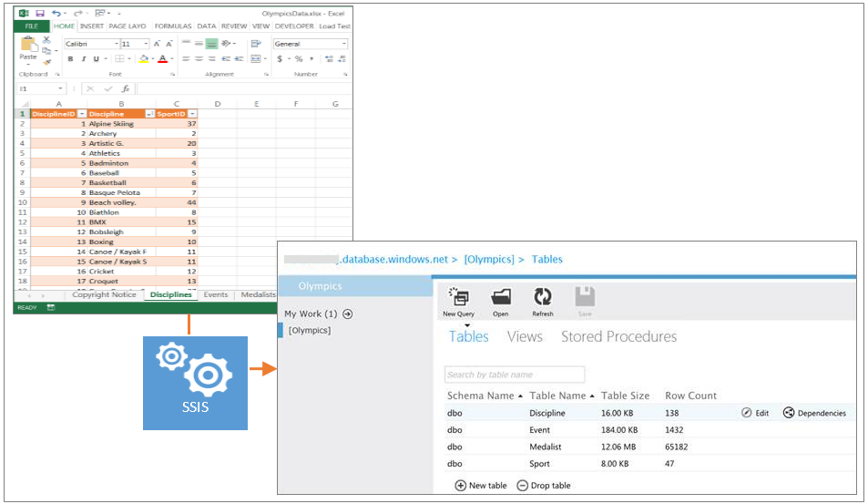868x504 pixels.
Task: Switch to the DATA ribbon tab
Action: click(x=207, y=26)
